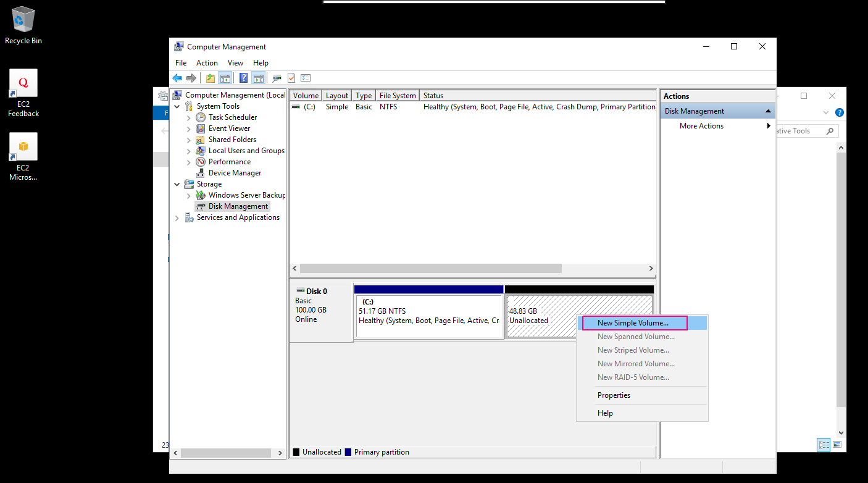Sort by the Volume column header
Viewport: 868px width, 483px height.
306,96
